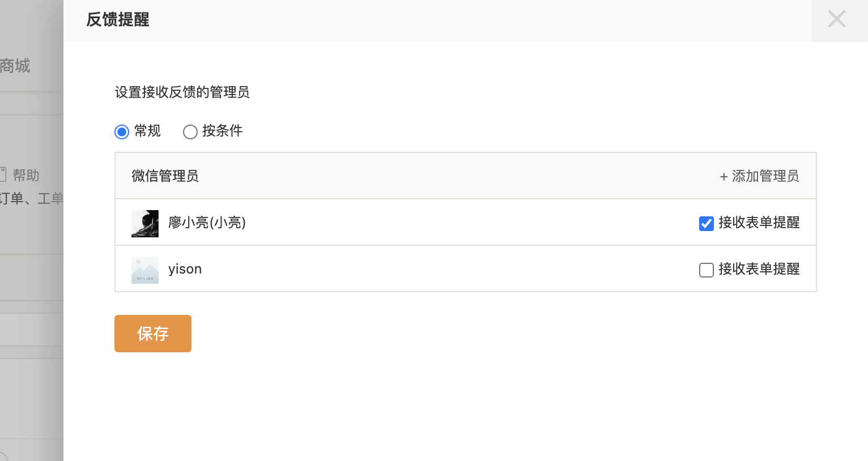Screen dimensions: 868x461
Task: Click the yison admin name
Action: click(x=185, y=269)
